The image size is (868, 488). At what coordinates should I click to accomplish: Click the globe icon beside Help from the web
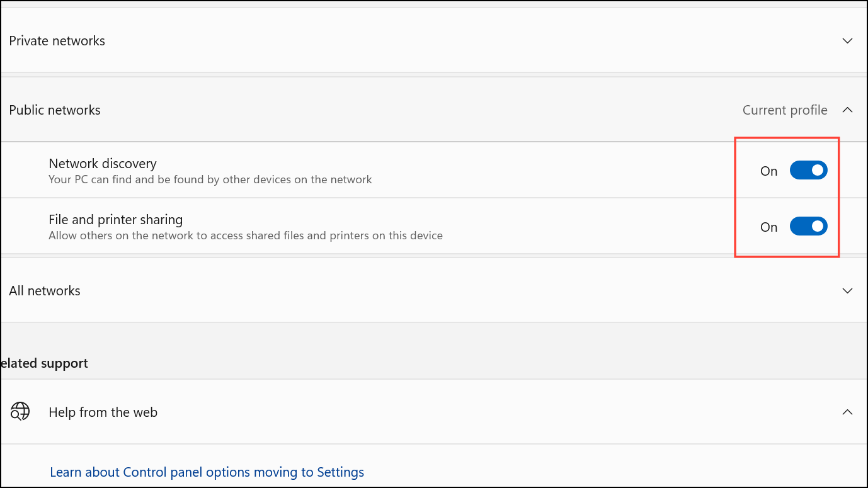[20, 412]
